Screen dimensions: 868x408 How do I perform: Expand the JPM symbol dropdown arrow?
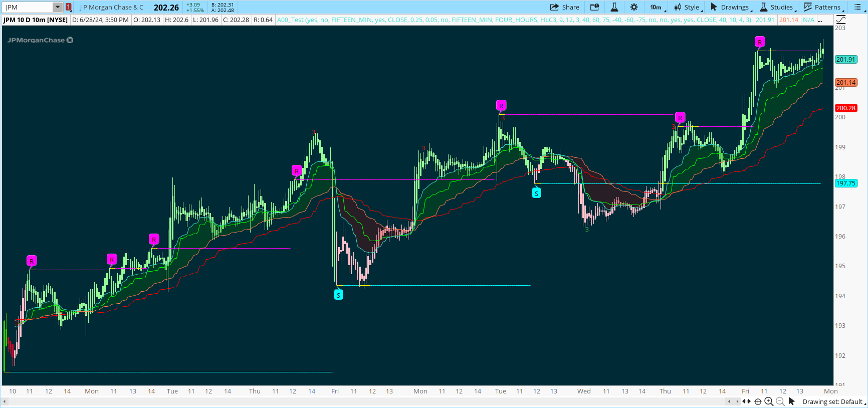tap(58, 7)
